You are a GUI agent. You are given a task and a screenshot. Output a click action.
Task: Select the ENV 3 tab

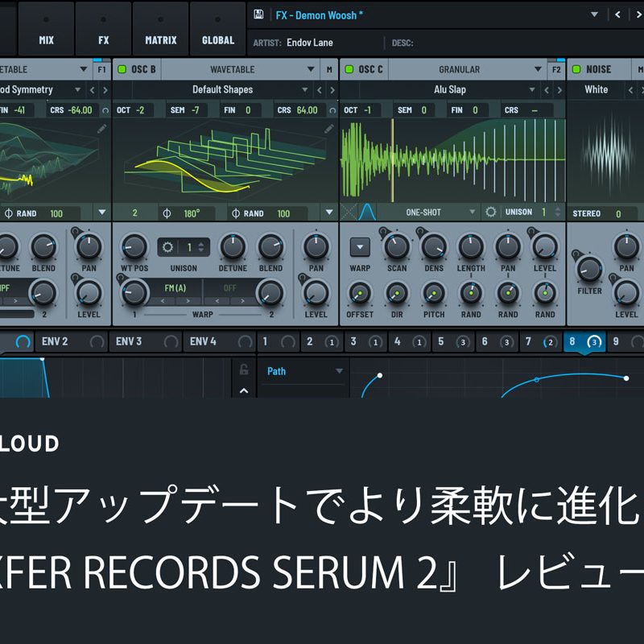click(146, 341)
